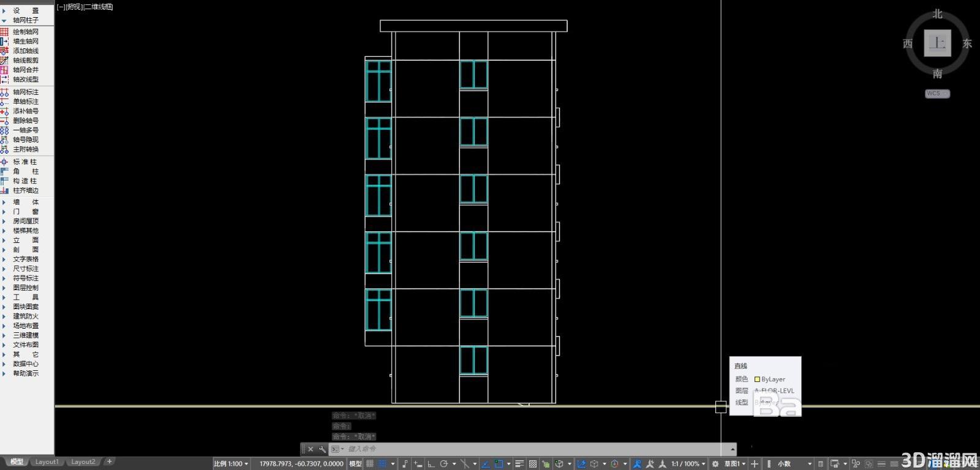Open the 轴改线型 linetype tool

(25, 79)
